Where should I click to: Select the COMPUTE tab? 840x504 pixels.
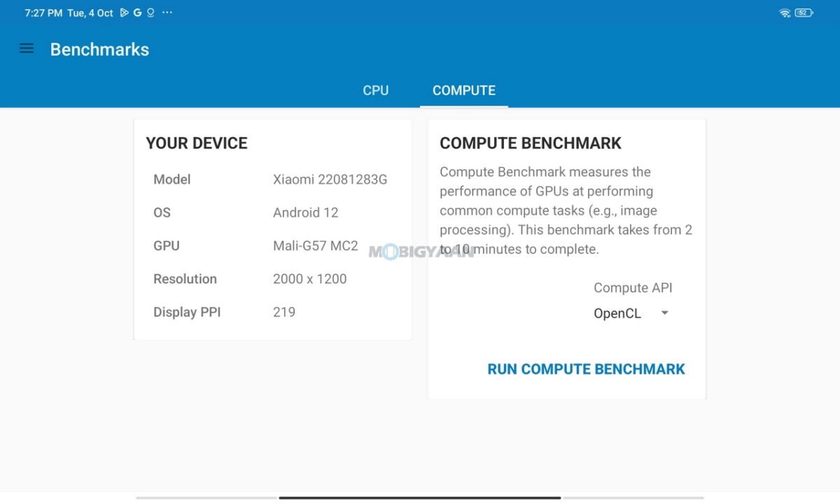(x=464, y=90)
